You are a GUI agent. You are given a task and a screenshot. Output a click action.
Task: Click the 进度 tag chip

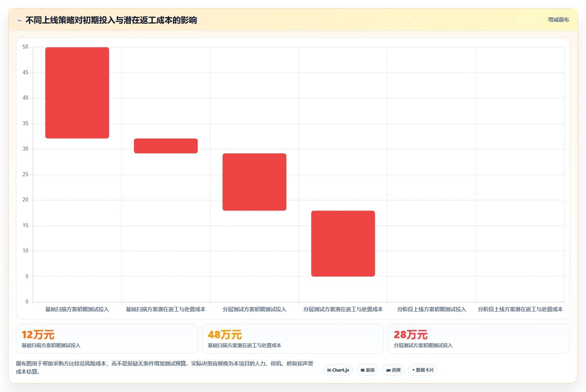click(393, 370)
